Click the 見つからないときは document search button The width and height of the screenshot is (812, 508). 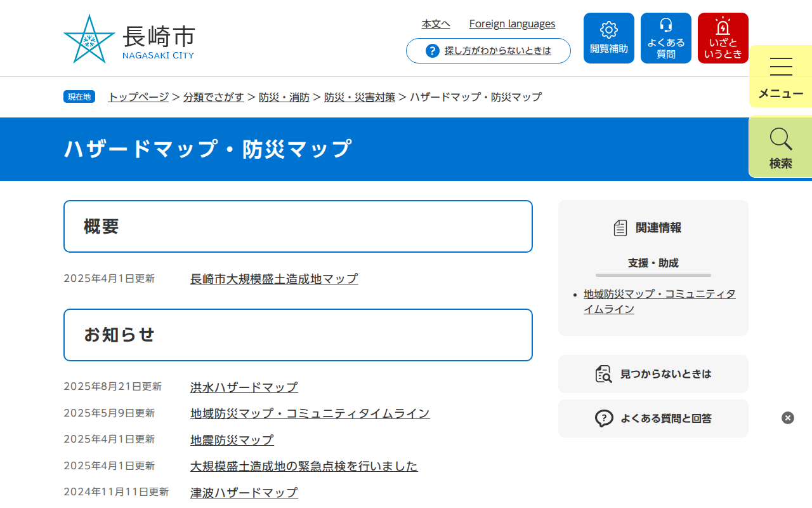pyautogui.click(x=653, y=374)
